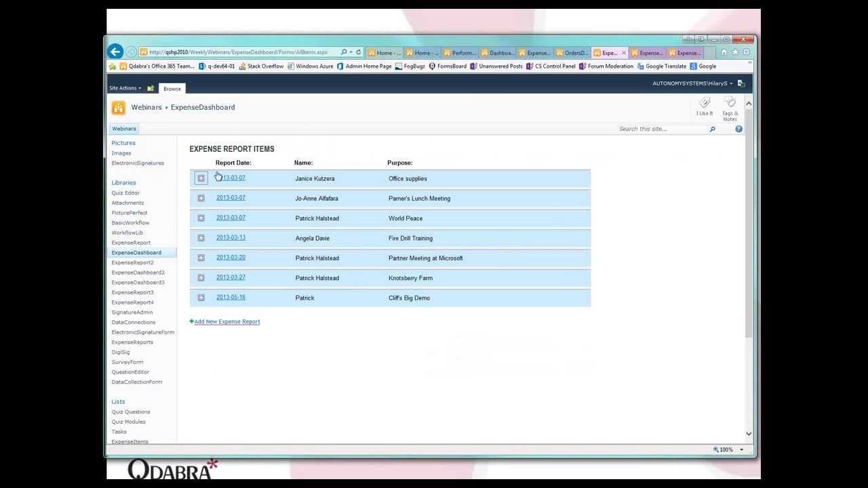
Task: Open Forum Moderation bookmark
Action: click(606, 66)
